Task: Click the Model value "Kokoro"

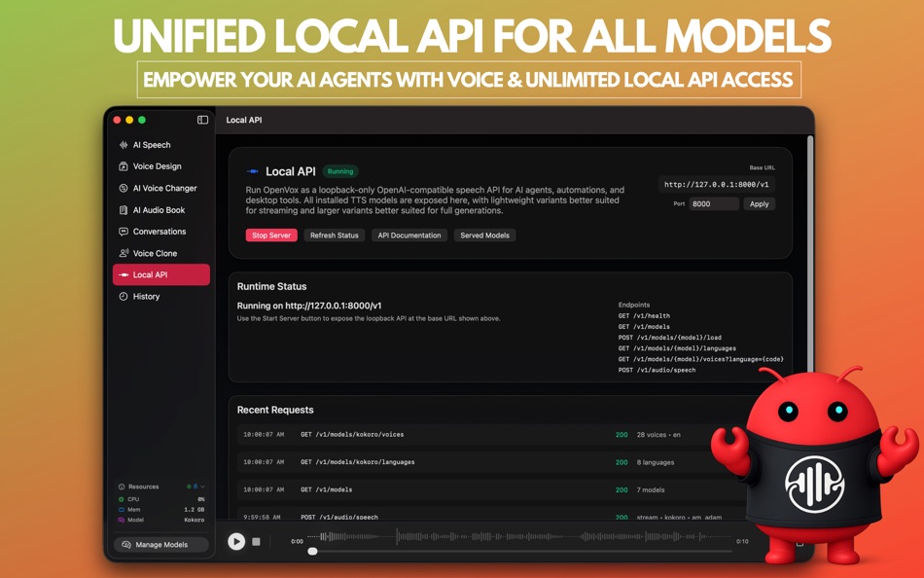Action: [194, 521]
